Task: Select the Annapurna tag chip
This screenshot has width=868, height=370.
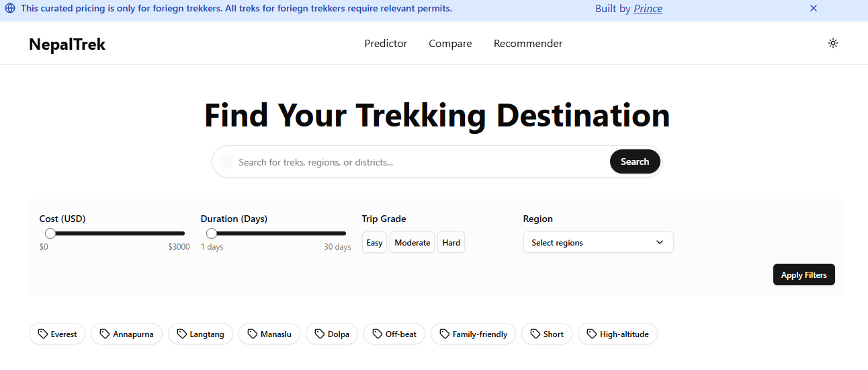Action: (126, 334)
